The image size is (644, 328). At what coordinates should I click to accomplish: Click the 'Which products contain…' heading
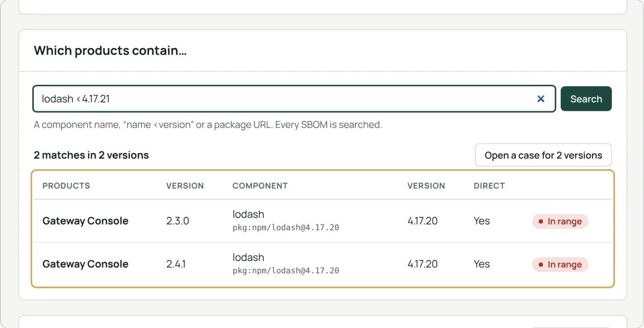(x=110, y=51)
